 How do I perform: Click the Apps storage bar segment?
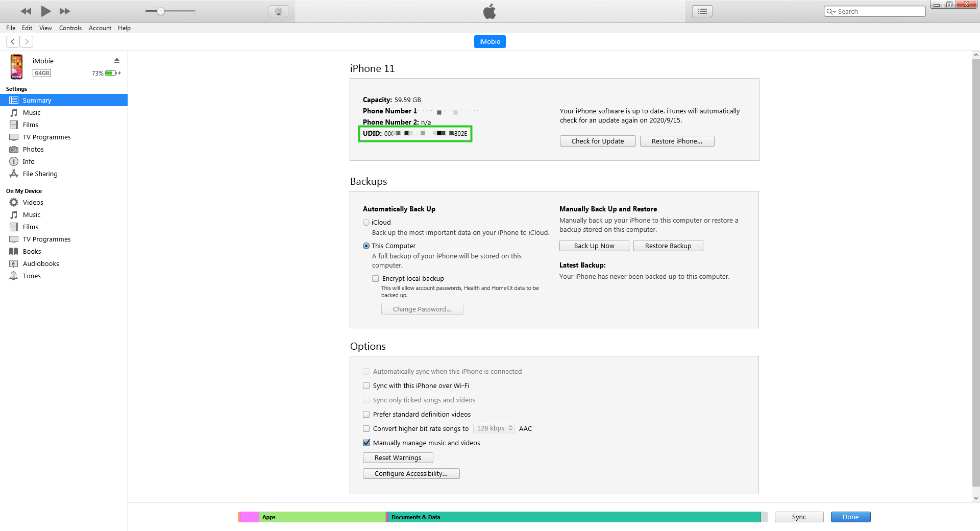(x=323, y=517)
